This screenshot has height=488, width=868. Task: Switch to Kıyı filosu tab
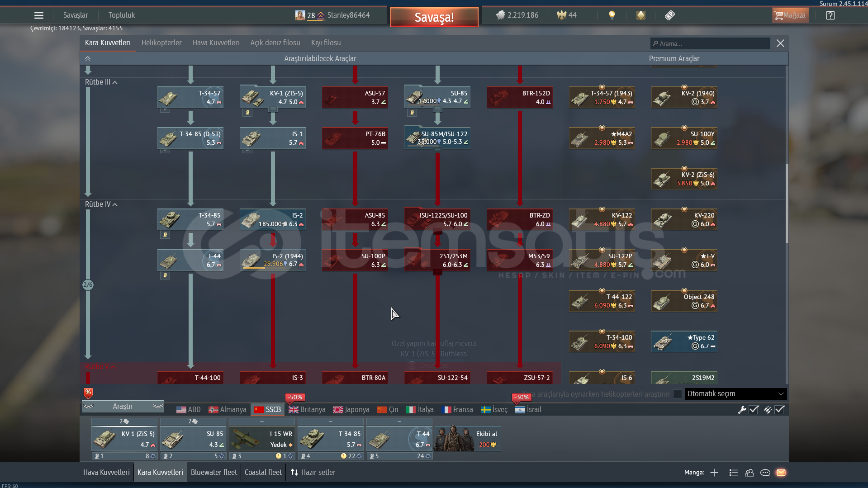point(326,43)
